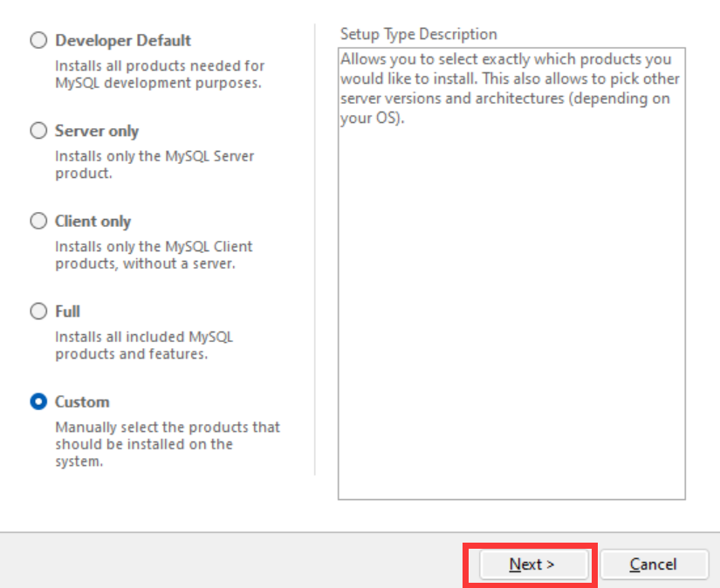Select the Developer Default radio button

38,40
